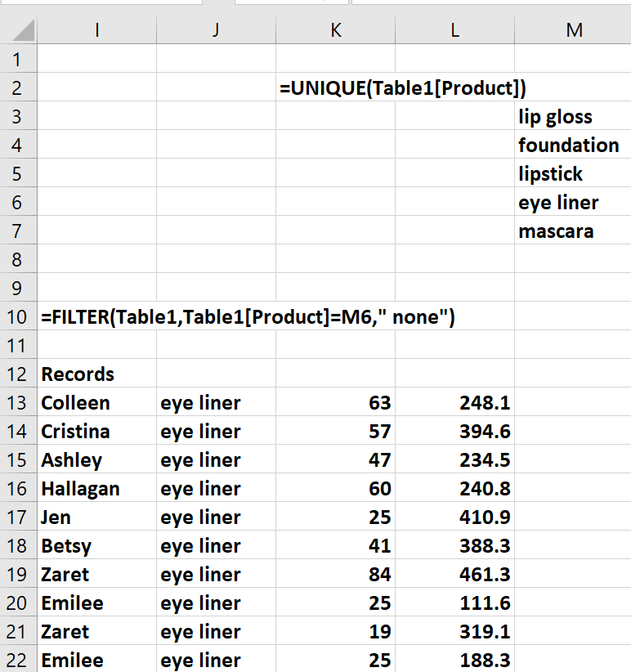Image resolution: width=631 pixels, height=672 pixels.
Task: Click the cell with value 394.6
Action: [x=454, y=432]
